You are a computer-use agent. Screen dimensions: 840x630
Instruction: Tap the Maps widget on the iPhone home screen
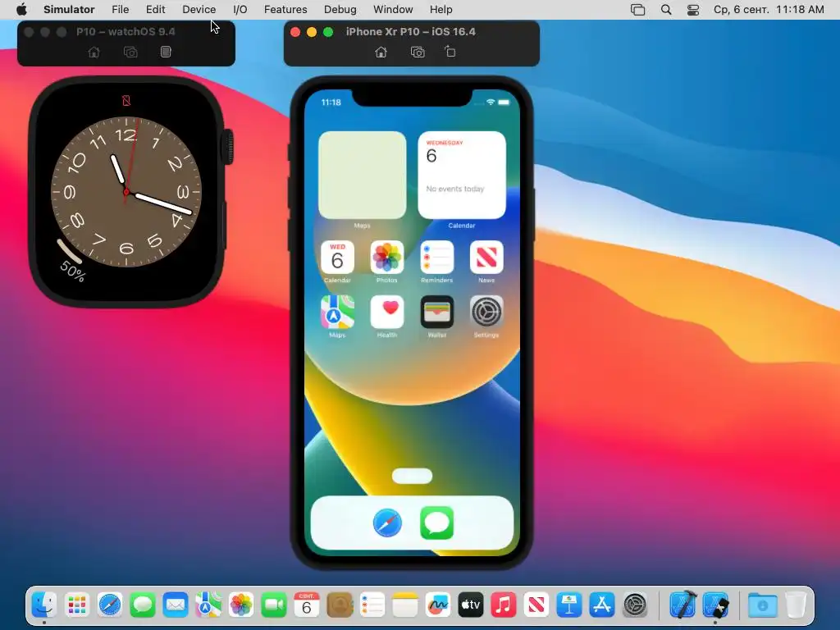[x=362, y=176]
